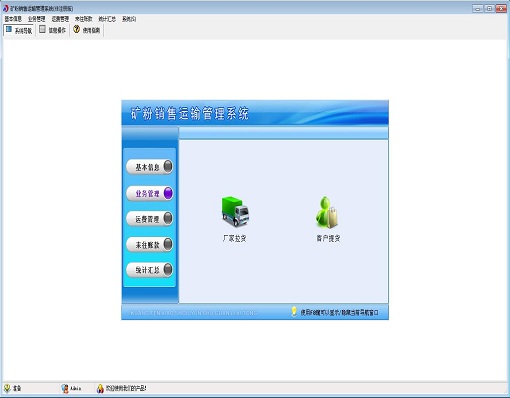Image resolution: width=510 pixels, height=398 pixels.
Task: Click the 系统导航 toolbar button
Action: [x=19, y=30]
